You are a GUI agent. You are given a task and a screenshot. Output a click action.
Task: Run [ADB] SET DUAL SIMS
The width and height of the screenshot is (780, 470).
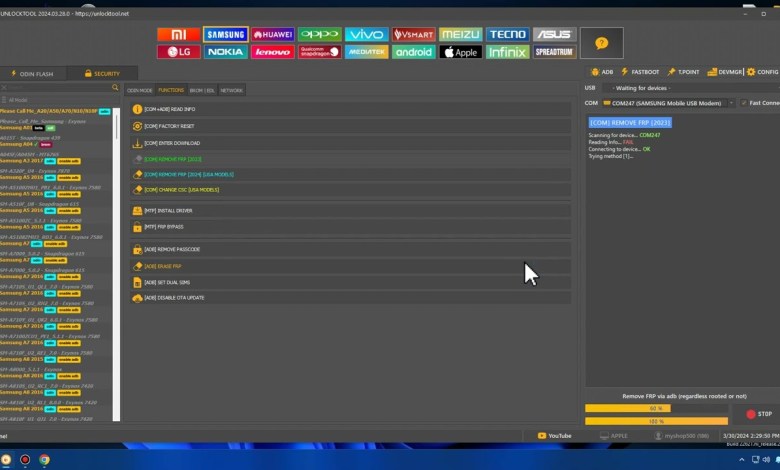click(351, 282)
